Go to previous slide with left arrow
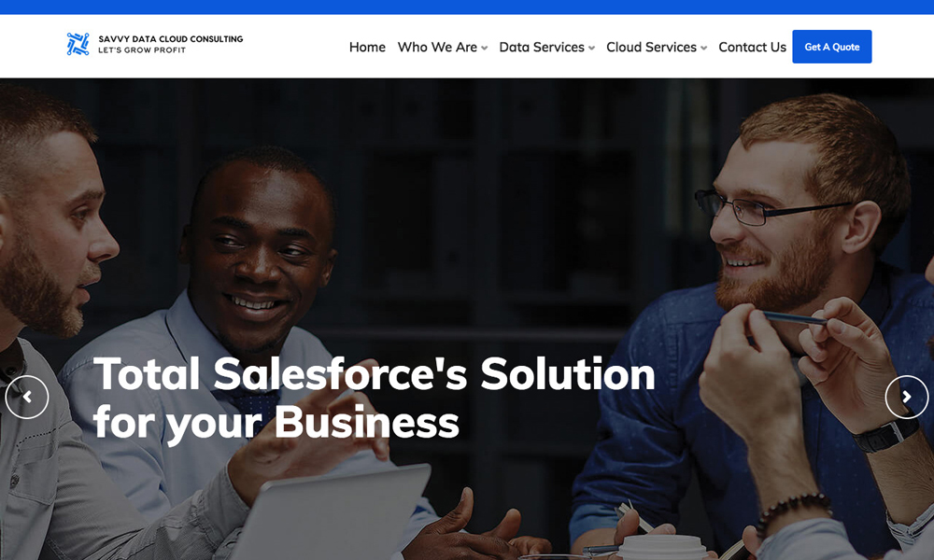The height and width of the screenshot is (560, 934). 27,397
